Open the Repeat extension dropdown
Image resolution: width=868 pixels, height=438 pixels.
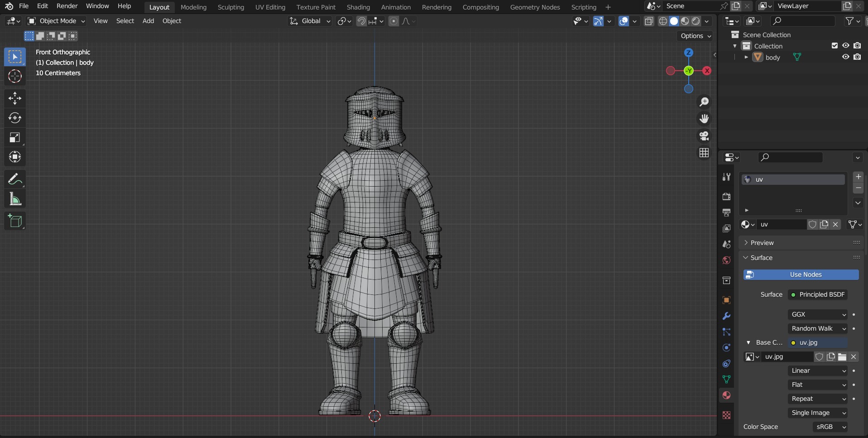click(818, 399)
